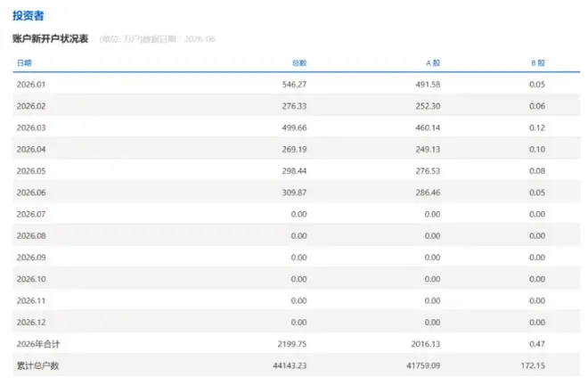588x385 pixels.
Task: Select the 总数 column header
Action: coord(299,62)
